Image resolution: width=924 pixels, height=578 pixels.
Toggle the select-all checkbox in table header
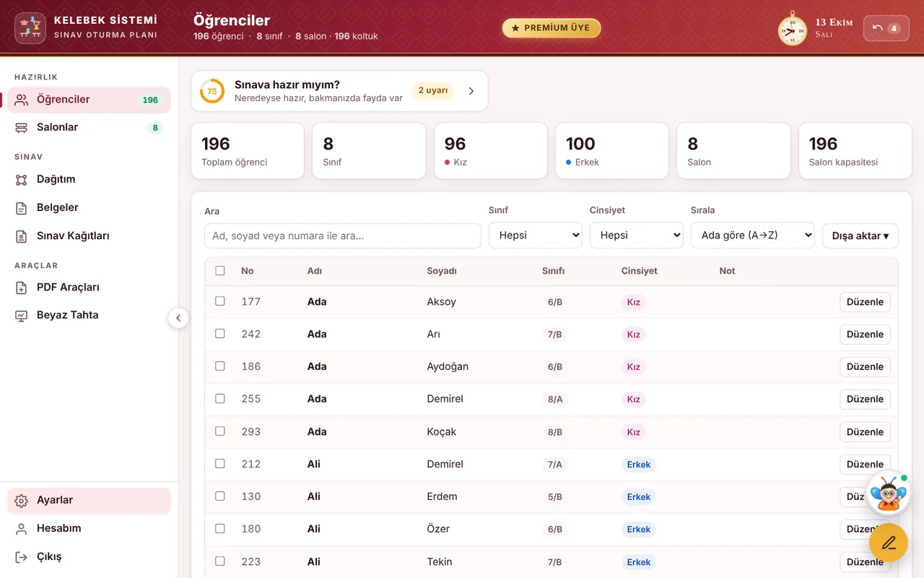click(x=220, y=270)
